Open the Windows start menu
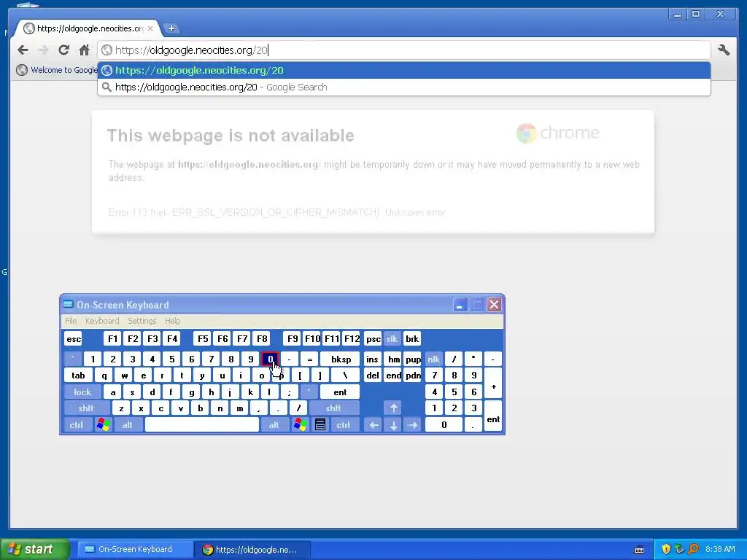 coord(34,549)
